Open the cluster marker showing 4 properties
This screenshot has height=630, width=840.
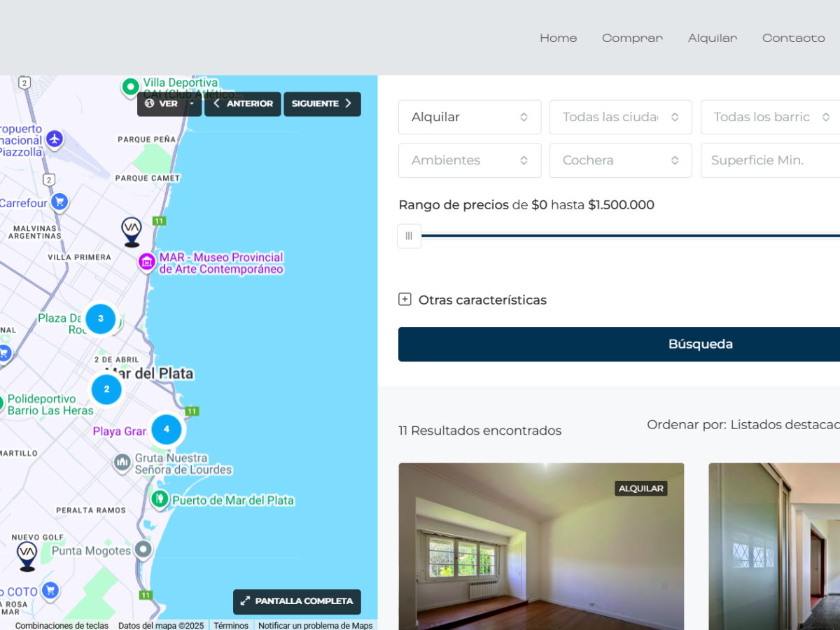[x=167, y=429]
